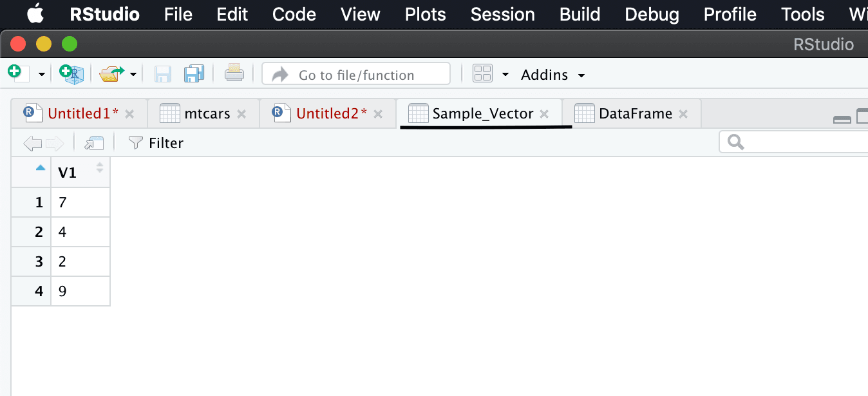Click the Save current document icon
Image resolution: width=868 pixels, height=396 pixels.
coord(162,74)
